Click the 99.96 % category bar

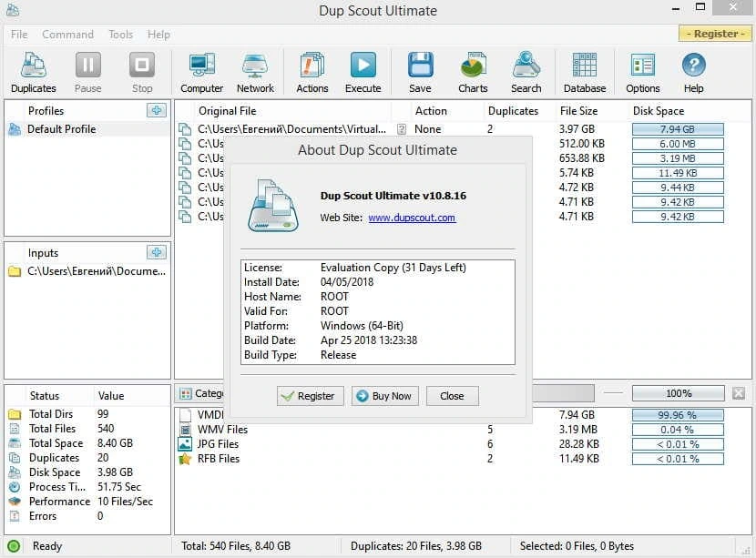(x=678, y=415)
